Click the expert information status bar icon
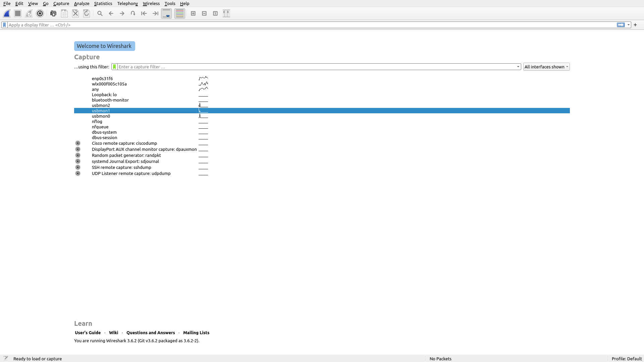Image resolution: width=644 pixels, height=362 pixels. click(x=6, y=358)
